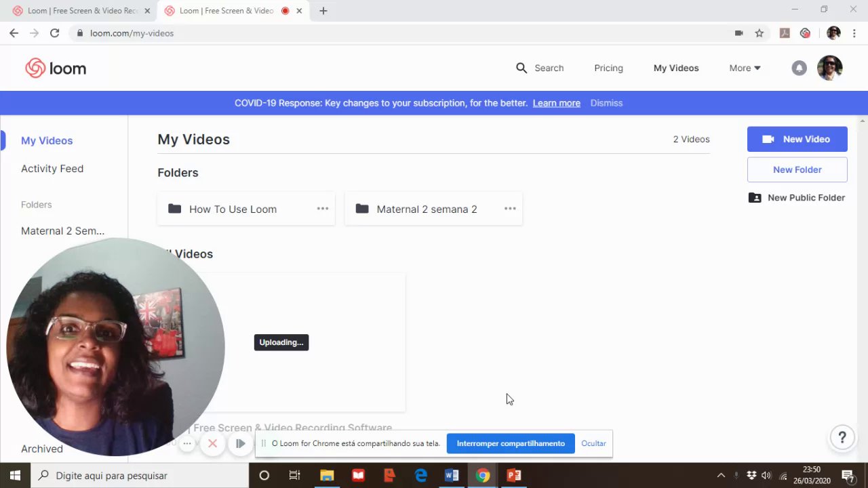Follow the Learn more link in banner
The width and height of the screenshot is (868, 488).
(556, 103)
